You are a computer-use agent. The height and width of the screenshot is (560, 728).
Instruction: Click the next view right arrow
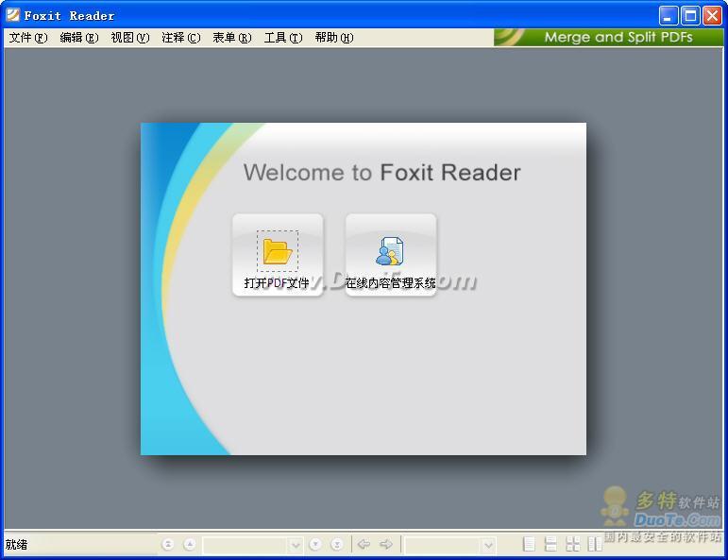386,544
